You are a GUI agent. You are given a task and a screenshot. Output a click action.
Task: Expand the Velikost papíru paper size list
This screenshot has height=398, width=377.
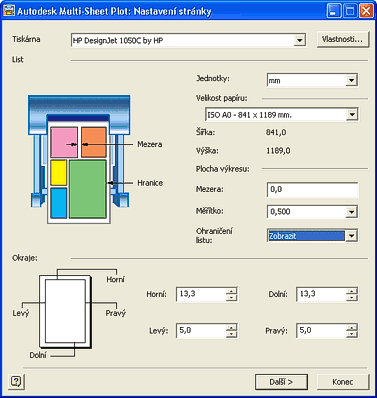coord(352,115)
